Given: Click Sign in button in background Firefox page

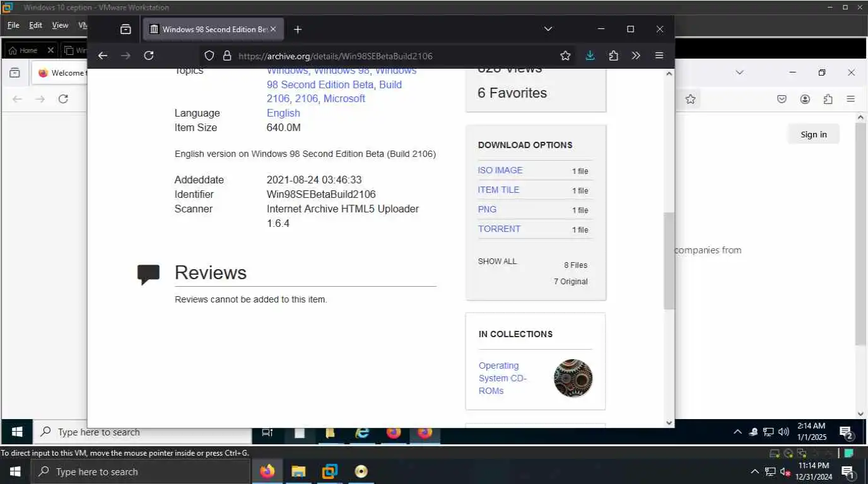Looking at the screenshot, I should [813, 134].
